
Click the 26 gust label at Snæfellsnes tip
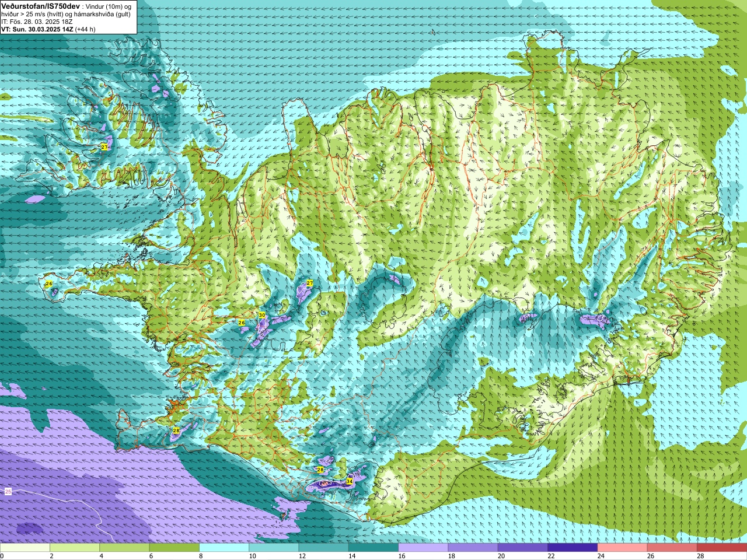tap(49, 283)
